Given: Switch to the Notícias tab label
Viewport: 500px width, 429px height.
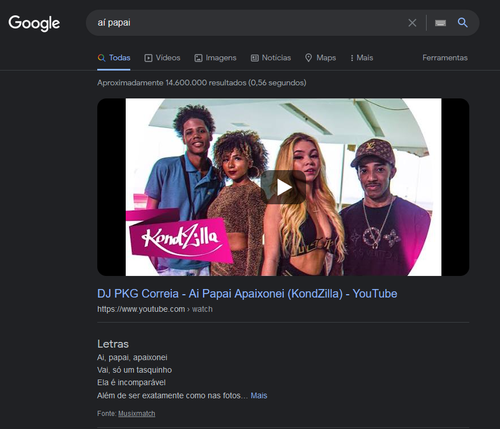Looking at the screenshot, I should (x=276, y=58).
